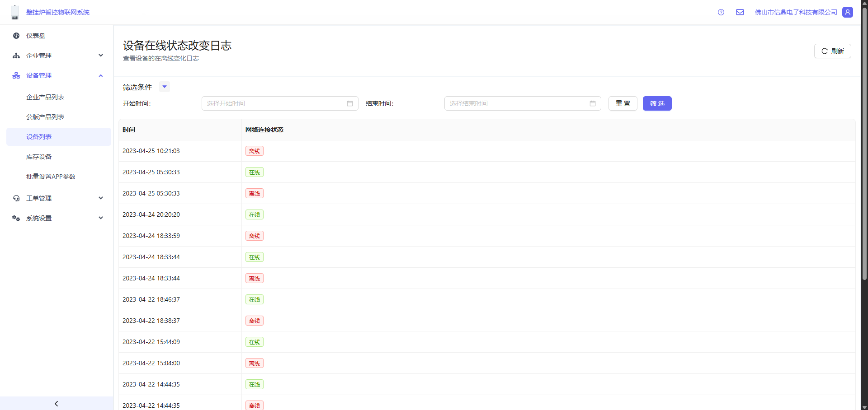The height and width of the screenshot is (410, 868).
Task: Click the dashboard gauge icon
Action: click(x=16, y=36)
